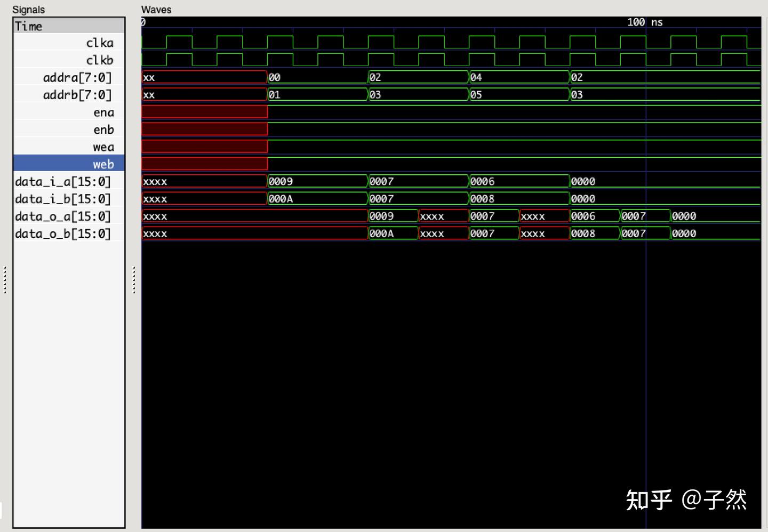Viewport: 768px width, 532px height.
Task: Select the clkb signal row
Action: (99, 60)
